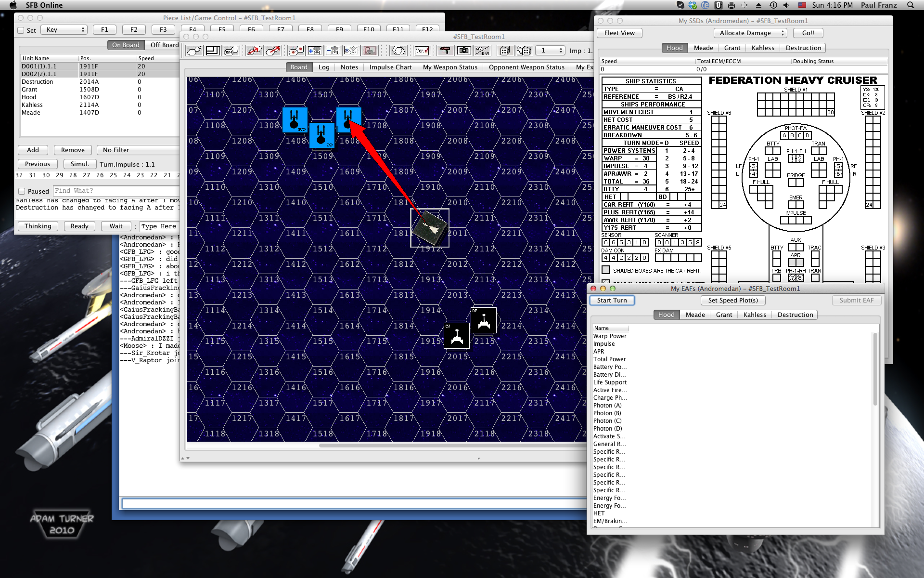Select the Kahless tab in My SSDs

coord(763,48)
